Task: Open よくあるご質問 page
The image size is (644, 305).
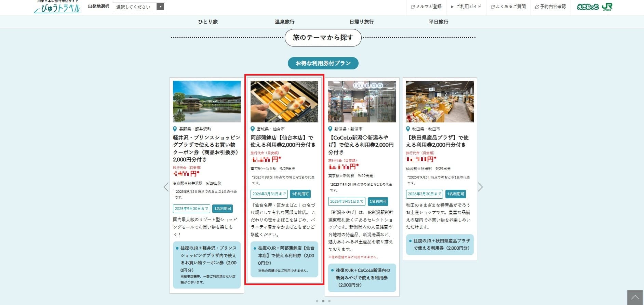Action: pyautogui.click(x=508, y=6)
